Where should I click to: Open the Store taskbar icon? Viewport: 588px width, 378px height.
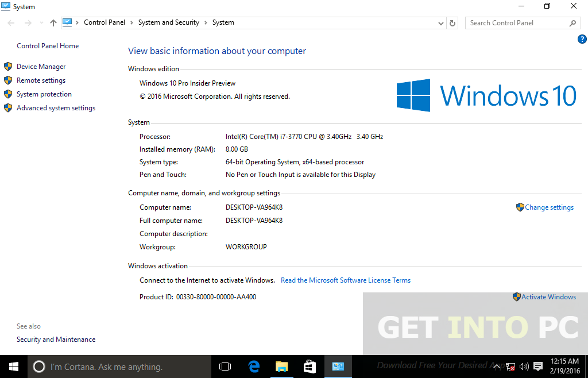point(310,367)
